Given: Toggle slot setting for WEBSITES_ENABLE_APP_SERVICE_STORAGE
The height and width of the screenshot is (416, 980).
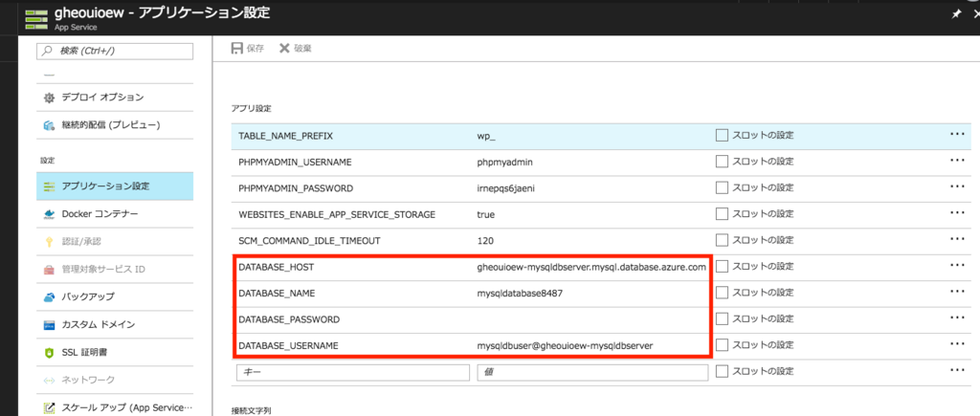Looking at the screenshot, I should click(x=722, y=214).
